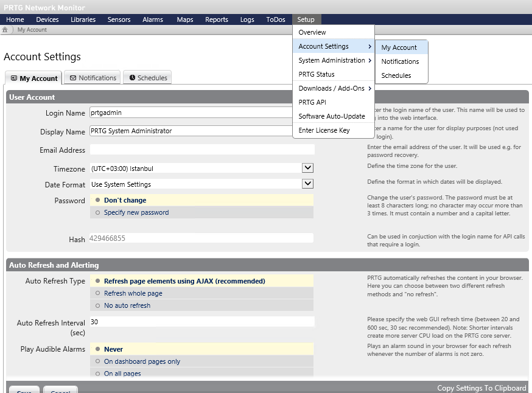Click the Email Address field
This screenshot has width=532, height=393.
click(x=202, y=150)
